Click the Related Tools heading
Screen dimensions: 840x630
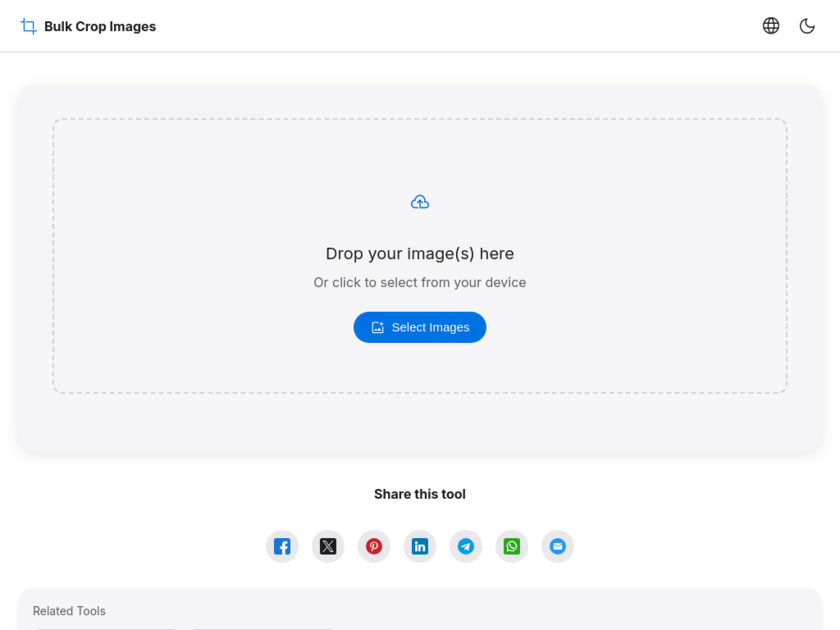click(69, 611)
